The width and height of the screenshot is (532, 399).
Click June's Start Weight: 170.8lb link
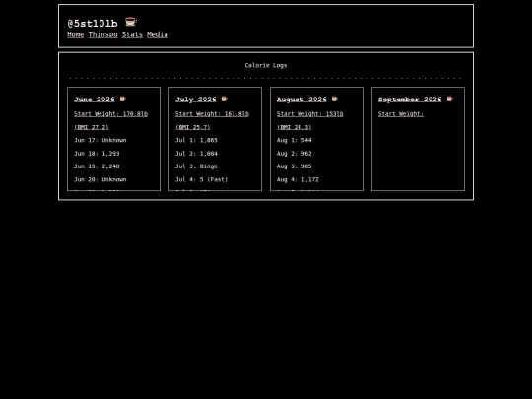click(x=110, y=114)
